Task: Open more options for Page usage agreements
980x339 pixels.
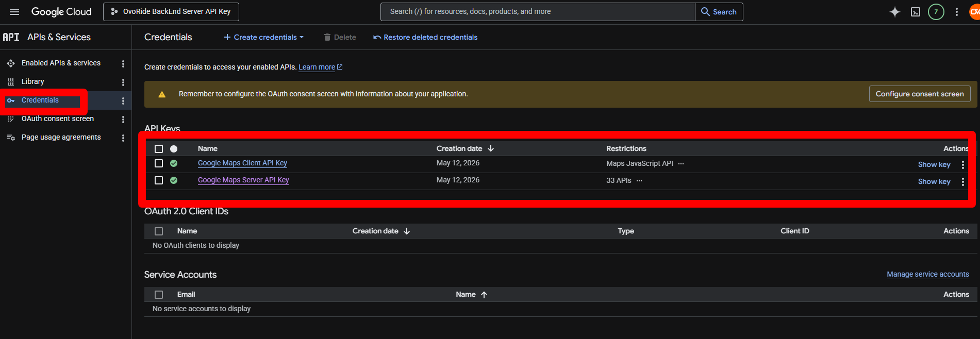Action: click(x=123, y=138)
